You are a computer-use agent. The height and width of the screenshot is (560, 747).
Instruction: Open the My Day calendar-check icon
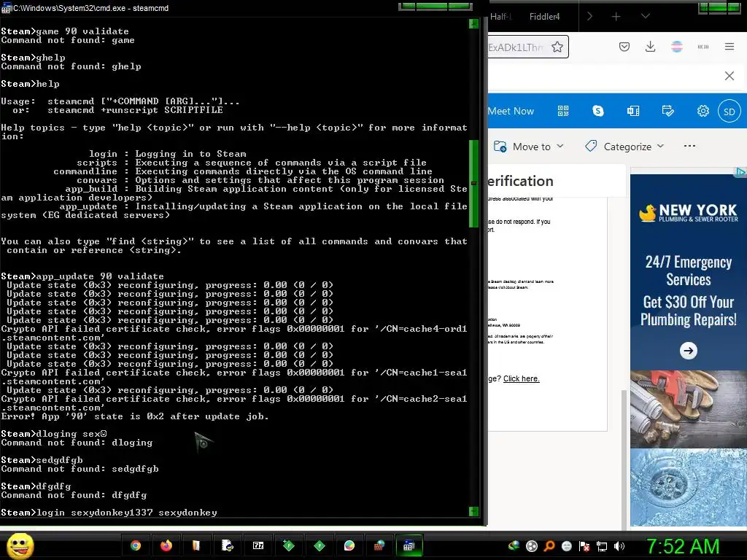click(668, 111)
